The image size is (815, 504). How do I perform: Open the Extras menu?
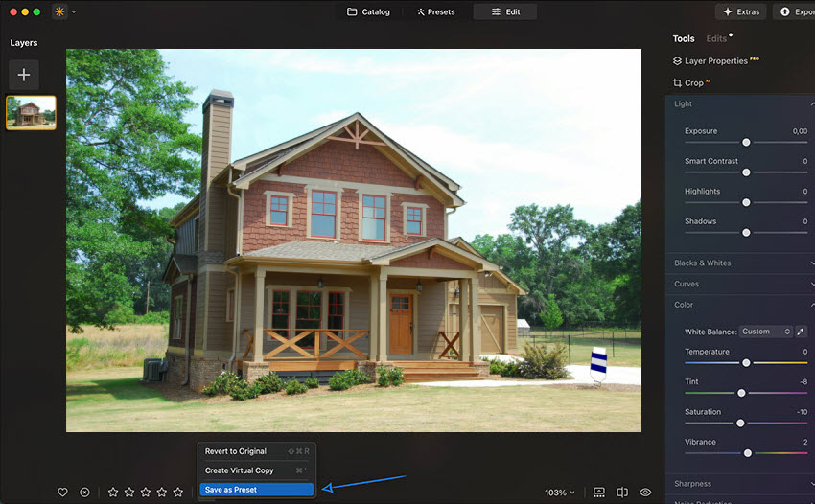coord(740,11)
